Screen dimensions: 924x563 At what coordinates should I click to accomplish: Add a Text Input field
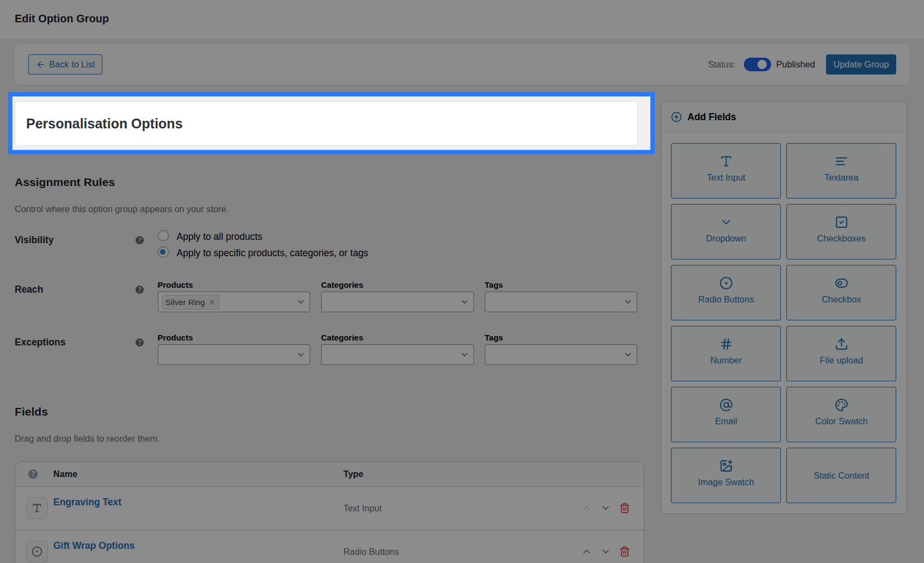(x=725, y=171)
